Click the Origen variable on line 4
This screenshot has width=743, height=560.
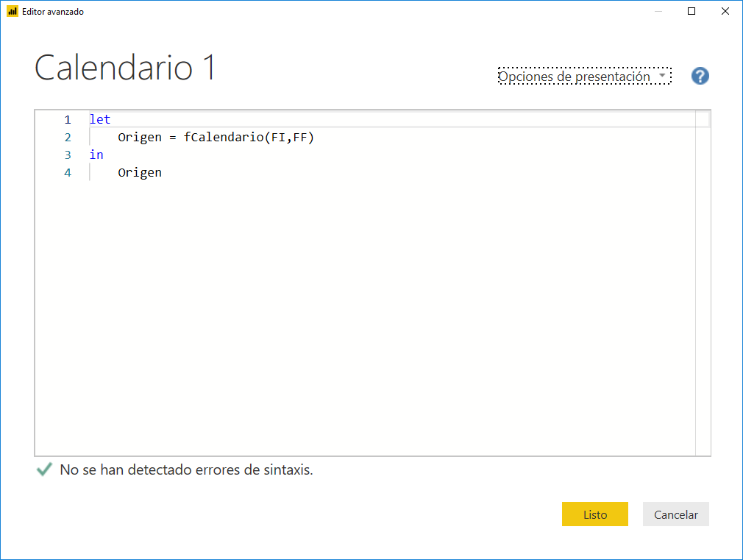pos(139,172)
